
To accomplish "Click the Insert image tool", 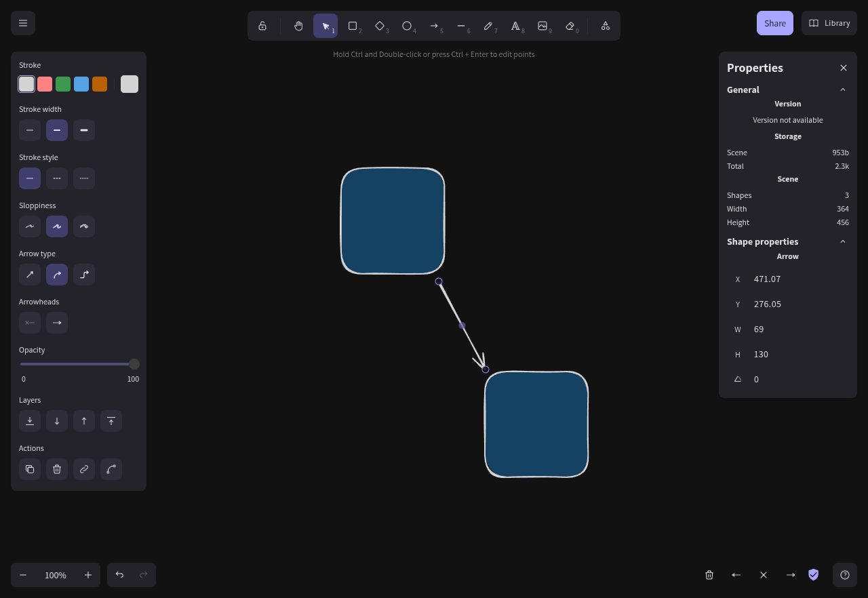I will pyautogui.click(x=542, y=26).
